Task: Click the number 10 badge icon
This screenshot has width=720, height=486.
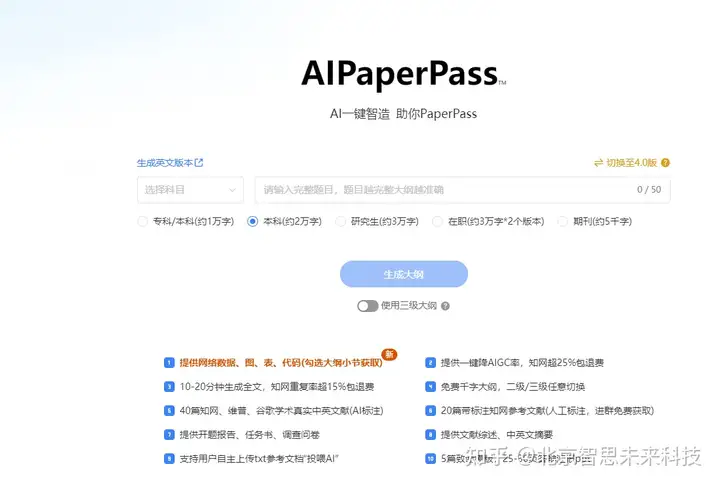Action: [x=430, y=458]
